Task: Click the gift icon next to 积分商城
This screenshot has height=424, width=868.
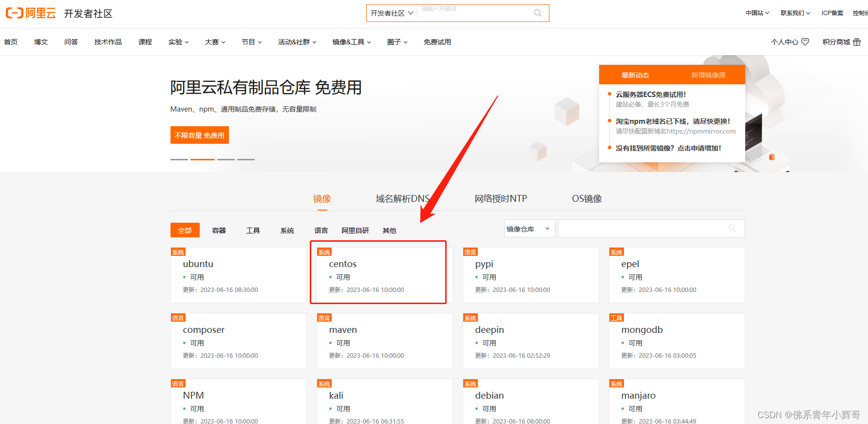Action: click(857, 42)
